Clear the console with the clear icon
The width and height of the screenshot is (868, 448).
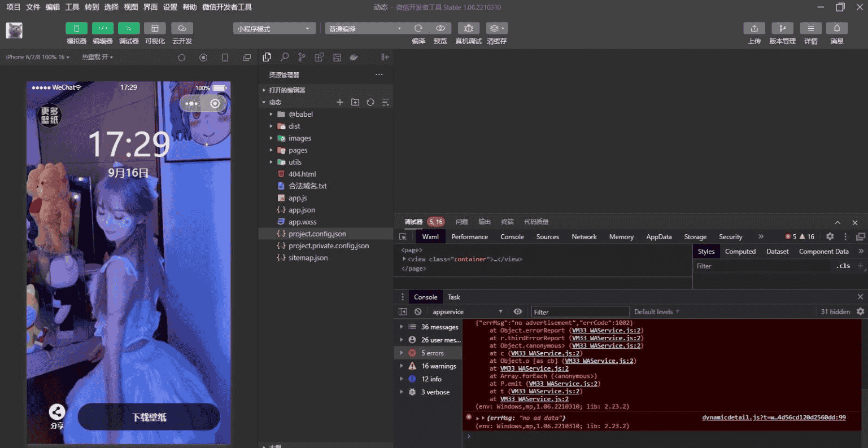tap(418, 311)
